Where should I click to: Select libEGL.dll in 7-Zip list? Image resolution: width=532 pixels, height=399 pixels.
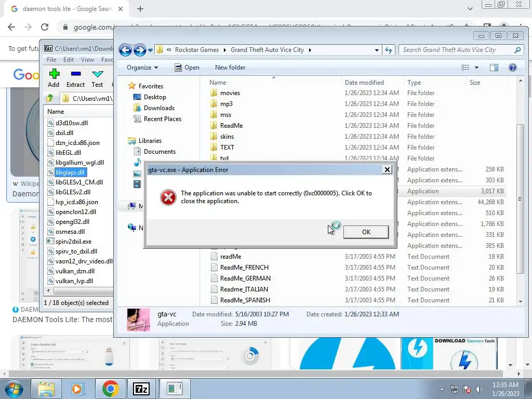tap(68, 152)
